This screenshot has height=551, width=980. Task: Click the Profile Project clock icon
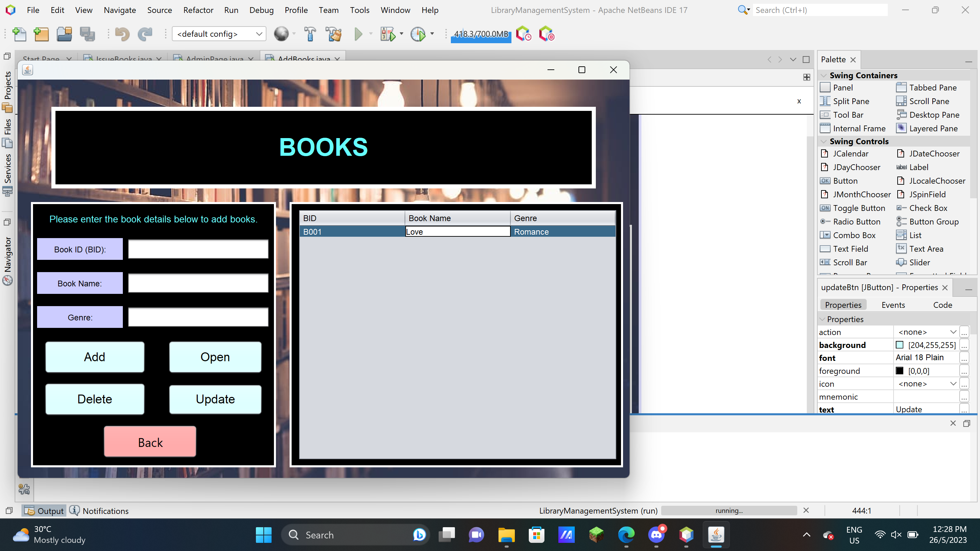pyautogui.click(x=418, y=34)
